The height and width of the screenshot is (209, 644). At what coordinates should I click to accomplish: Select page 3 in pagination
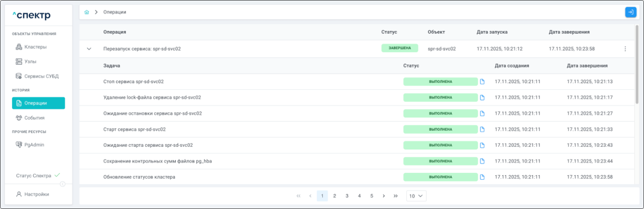(x=347, y=196)
